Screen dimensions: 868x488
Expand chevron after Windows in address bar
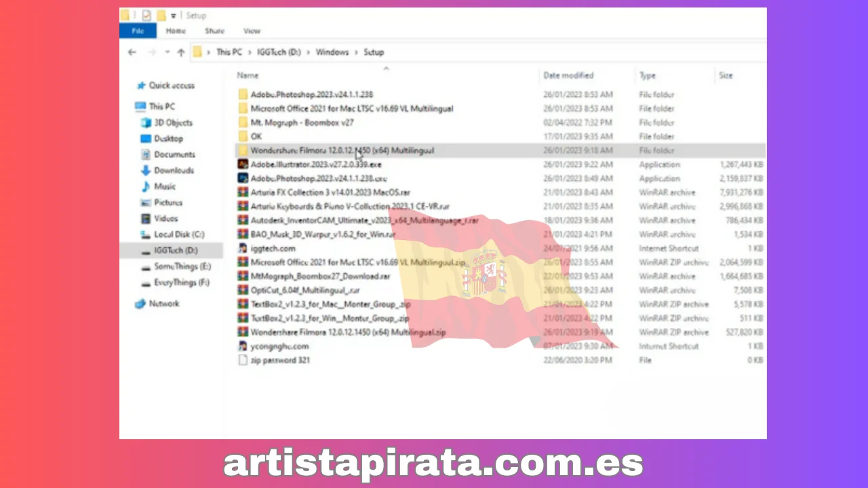(x=355, y=52)
